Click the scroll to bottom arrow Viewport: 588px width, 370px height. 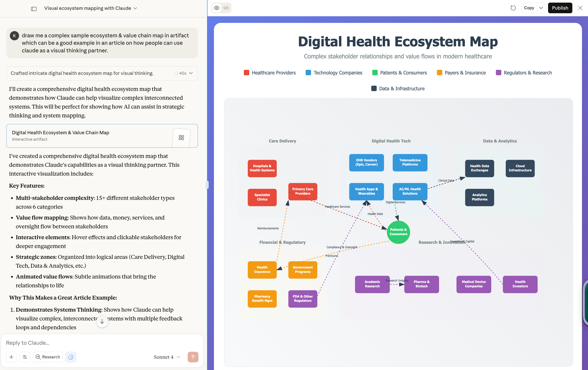point(102,321)
